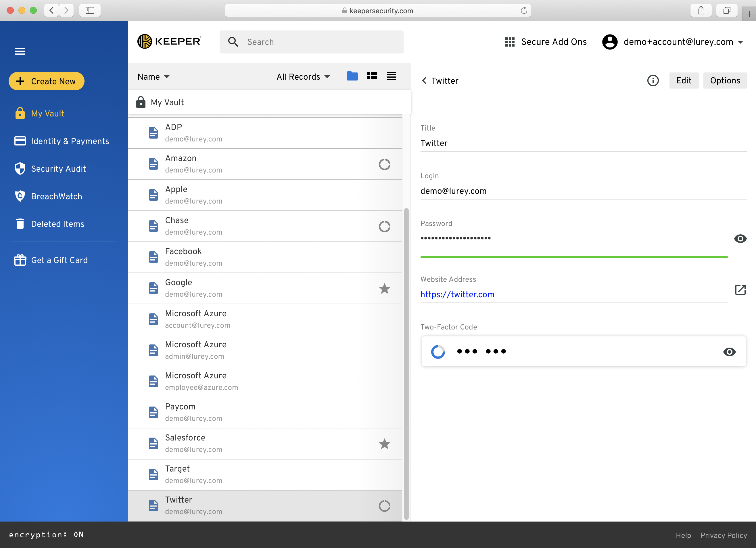Click the Secure Add Ons label
Image resolution: width=756 pixels, height=548 pixels.
click(x=554, y=42)
